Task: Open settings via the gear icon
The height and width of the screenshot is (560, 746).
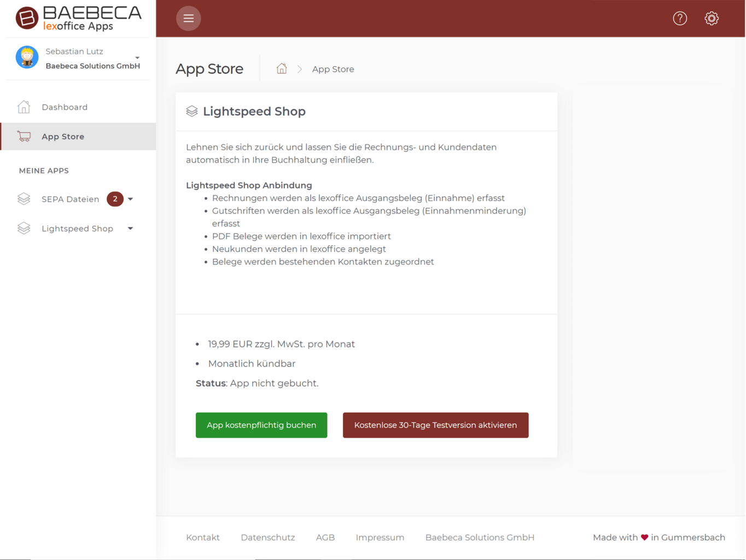Action: pos(711,19)
